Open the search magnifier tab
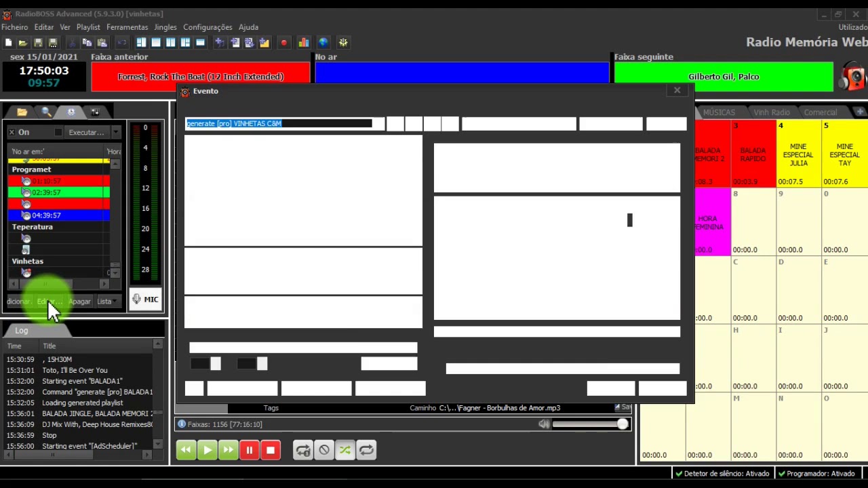This screenshot has height=488, width=868. [46, 112]
